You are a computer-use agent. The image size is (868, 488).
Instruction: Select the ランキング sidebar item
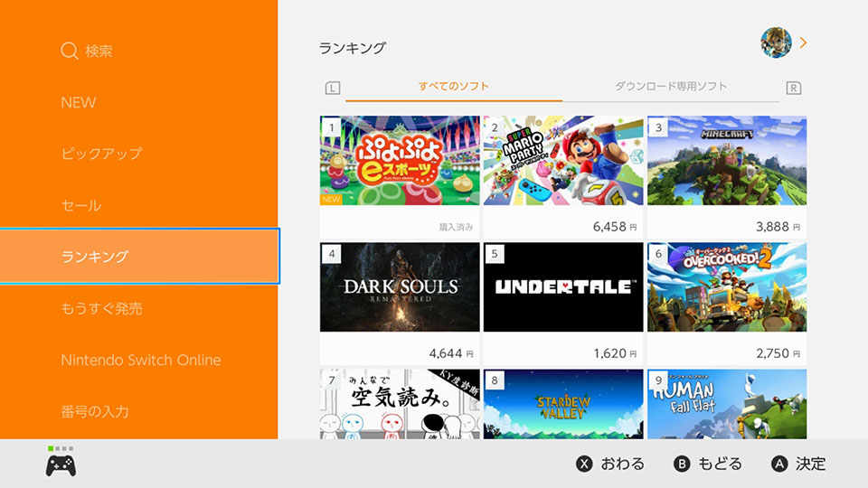pyautogui.click(x=139, y=256)
